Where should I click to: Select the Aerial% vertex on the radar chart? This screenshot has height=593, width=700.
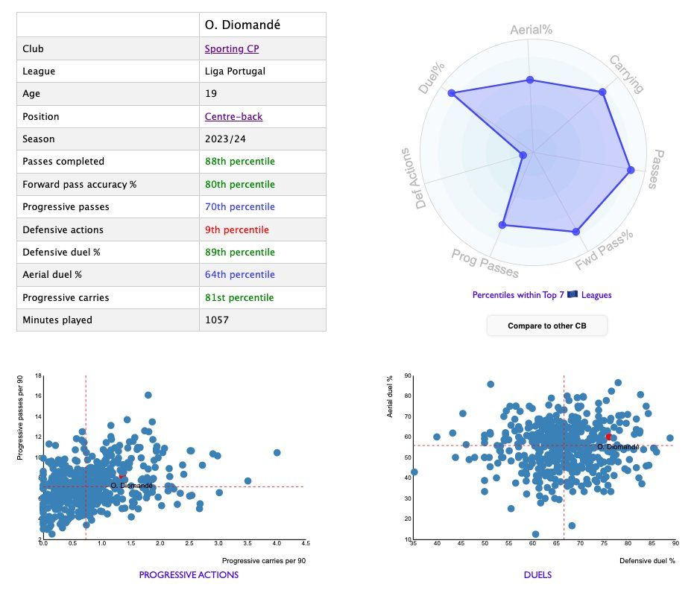[530, 80]
